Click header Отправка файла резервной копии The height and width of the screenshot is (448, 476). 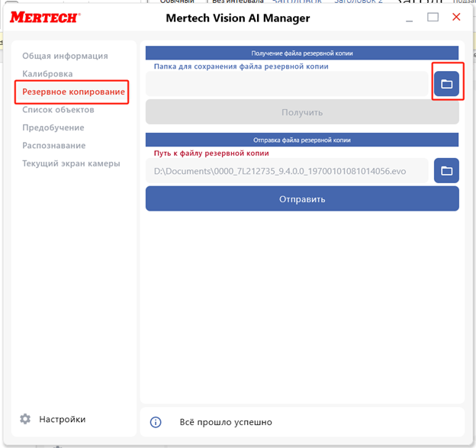coord(302,140)
